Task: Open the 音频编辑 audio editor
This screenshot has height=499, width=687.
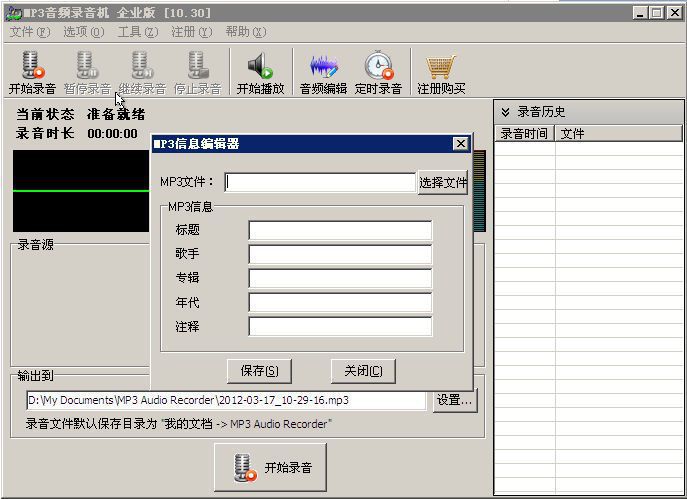Action: pyautogui.click(x=323, y=73)
